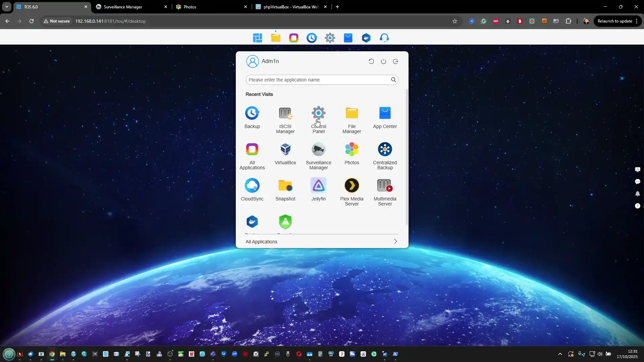The image size is (644, 362).
Task: Switch to the phpVirtualBox browser tab
Action: [290, 7]
